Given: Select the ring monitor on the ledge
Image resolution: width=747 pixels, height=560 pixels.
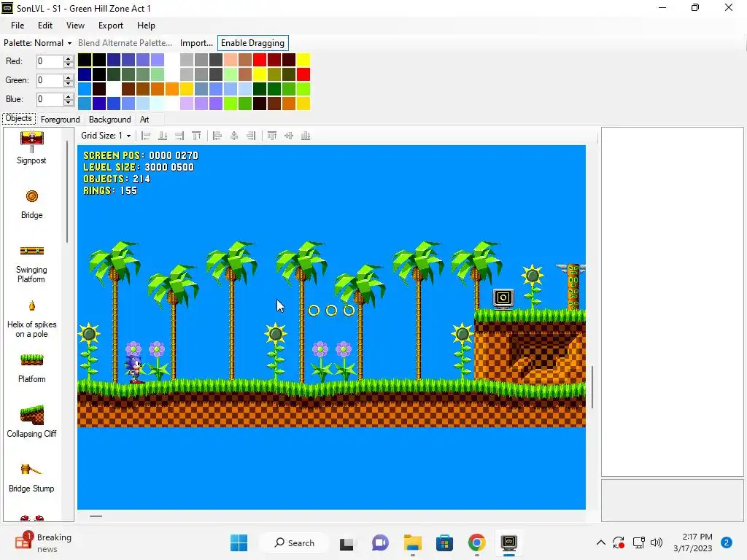Looking at the screenshot, I should click(503, 298).
